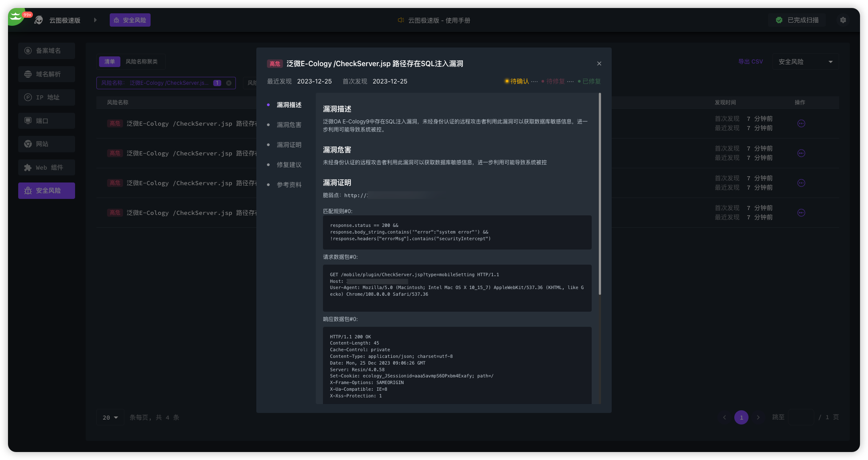The height and width of the screenshot is (460, 868).
Task: Jump to 修复建议 section in dialog
Action: (289, 165)
